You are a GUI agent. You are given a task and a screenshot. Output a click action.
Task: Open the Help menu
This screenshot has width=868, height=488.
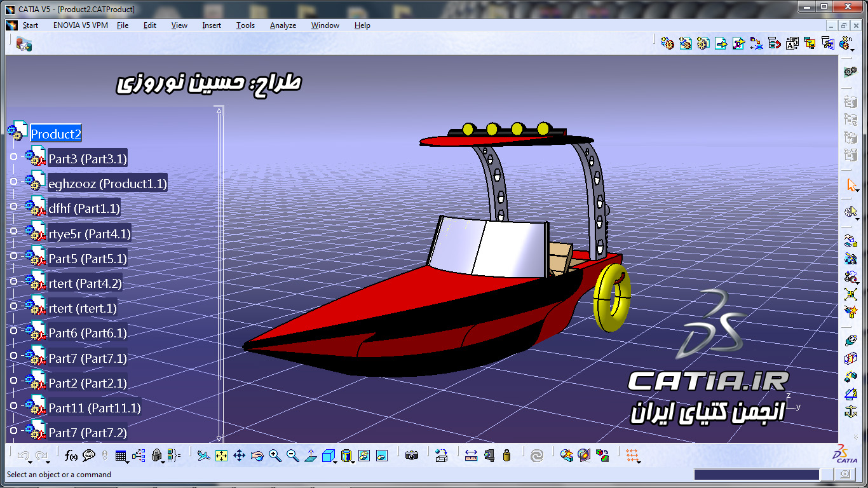tap(362, 25)
